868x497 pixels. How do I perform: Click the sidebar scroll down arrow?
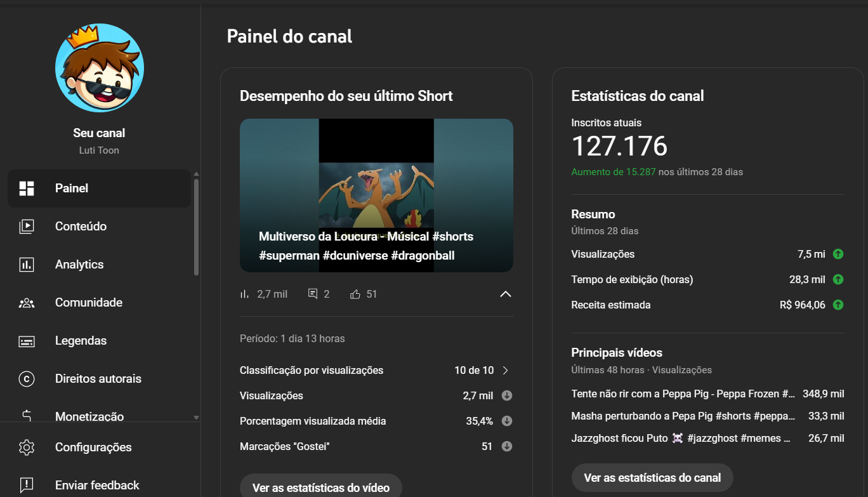(196, 417)
